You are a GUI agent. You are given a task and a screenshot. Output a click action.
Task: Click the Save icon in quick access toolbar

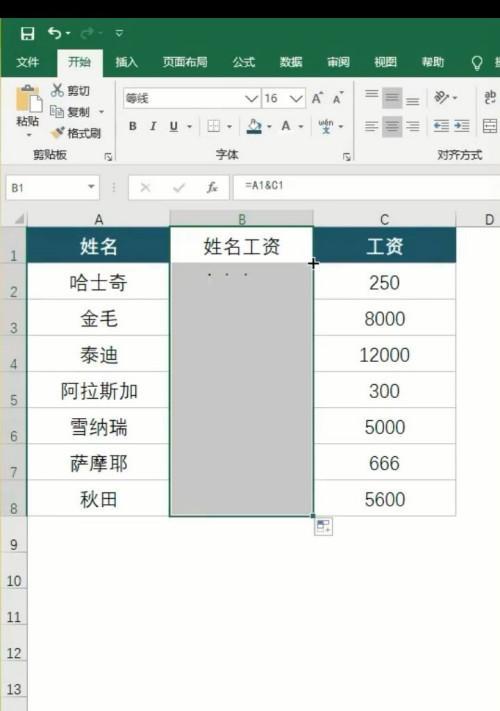pyautogui.click(x=28, y=33)
